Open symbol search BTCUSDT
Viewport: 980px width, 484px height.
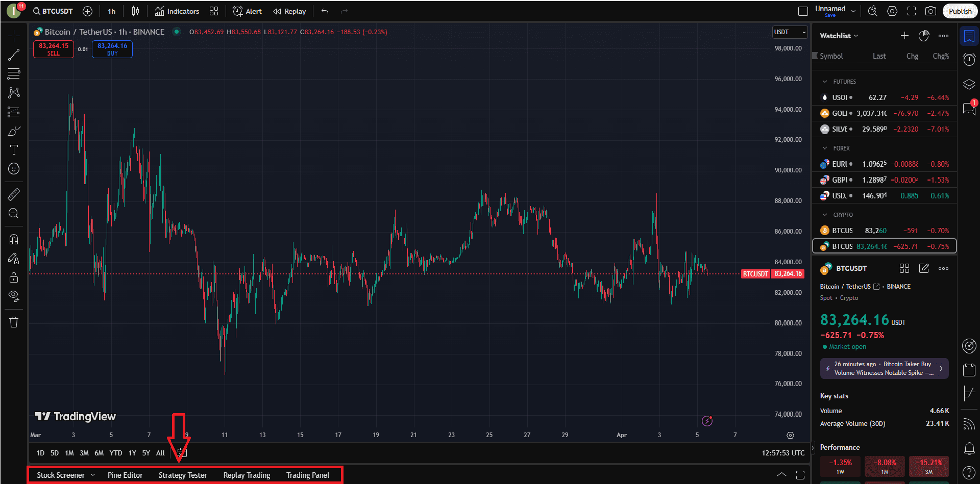coord(53,11)
